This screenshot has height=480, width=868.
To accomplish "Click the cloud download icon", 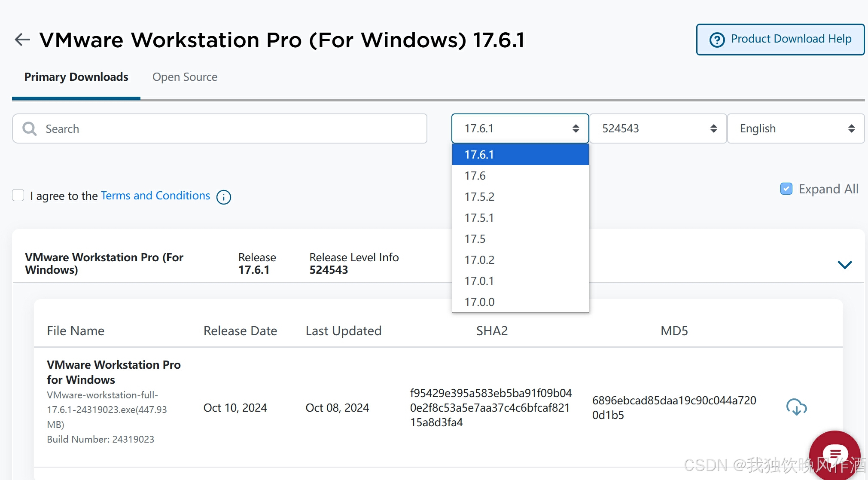I will [796, 407].
